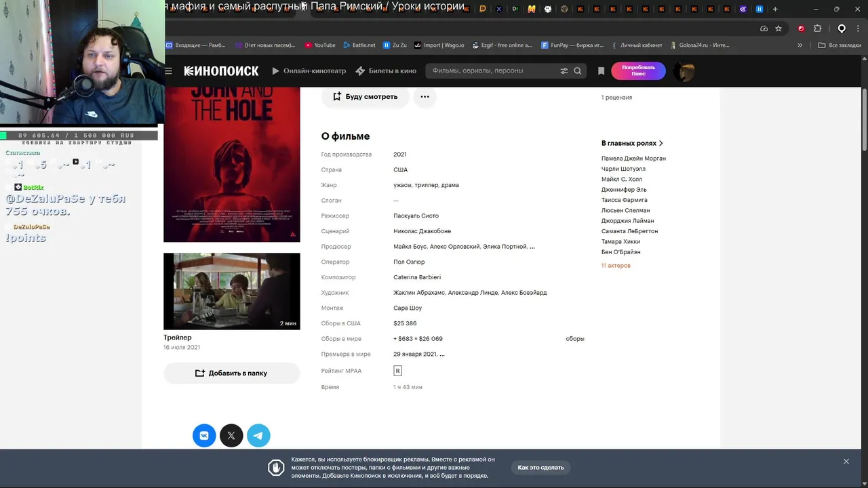Viewport: 868px width, 488px height.
Task: Open Ezgif bookmark
Action: tap(501, 45)
